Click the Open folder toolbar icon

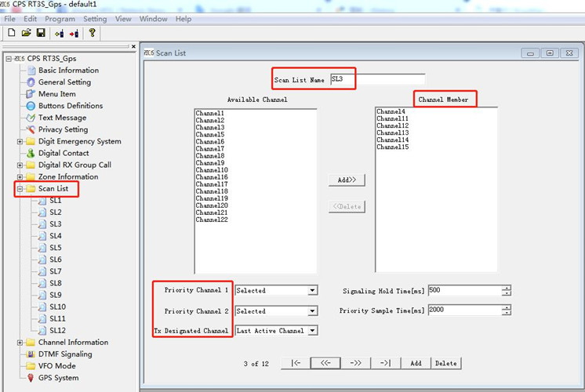tap(26, 33)
